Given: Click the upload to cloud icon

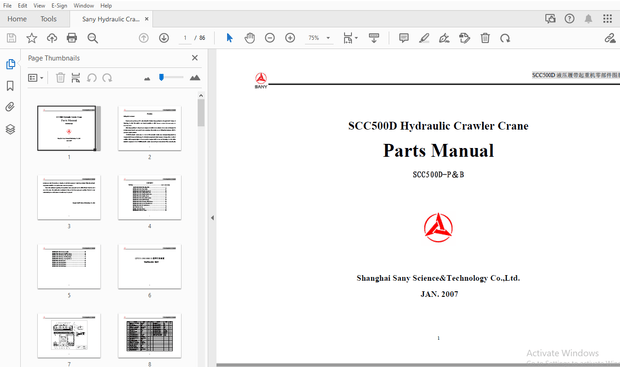Looking at the screenshot, I should click(52, 38).
